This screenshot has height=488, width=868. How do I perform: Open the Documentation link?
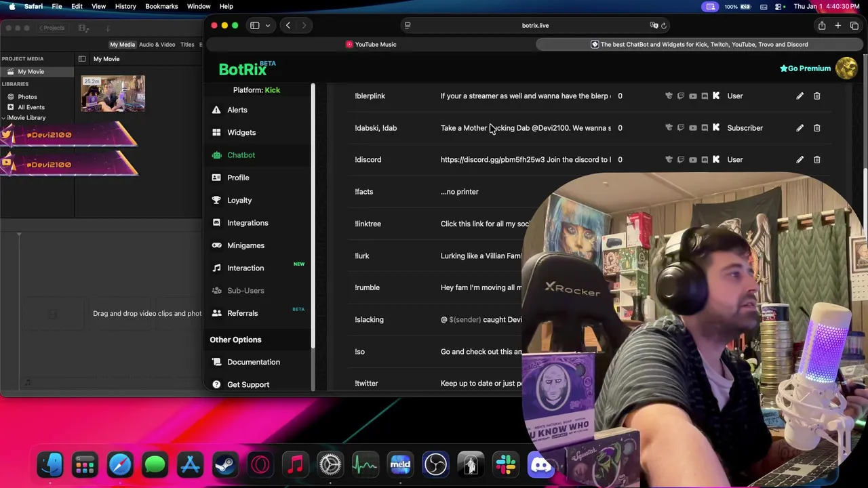pos(253,362)
